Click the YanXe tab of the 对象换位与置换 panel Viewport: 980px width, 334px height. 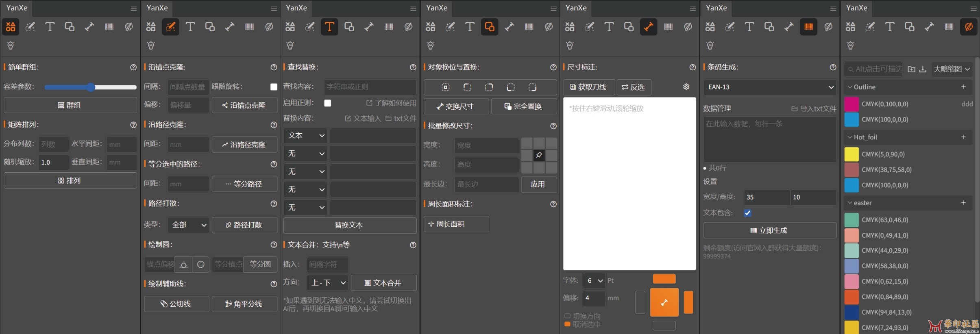coord(437,8)
